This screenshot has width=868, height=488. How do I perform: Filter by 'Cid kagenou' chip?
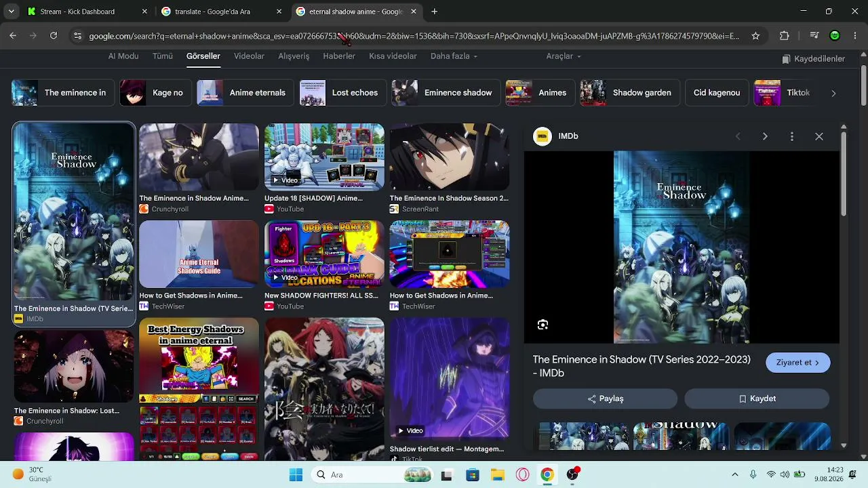[717, 93]
